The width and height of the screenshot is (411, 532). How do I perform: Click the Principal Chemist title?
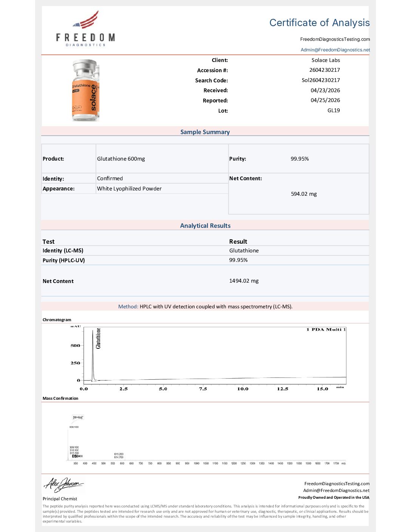[x=60, y=499]
